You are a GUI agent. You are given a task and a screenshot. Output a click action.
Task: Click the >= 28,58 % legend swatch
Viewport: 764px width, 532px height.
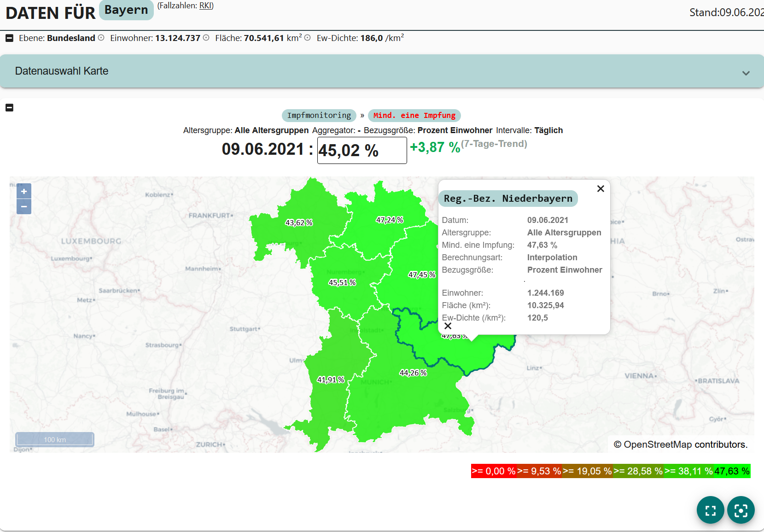638,471
